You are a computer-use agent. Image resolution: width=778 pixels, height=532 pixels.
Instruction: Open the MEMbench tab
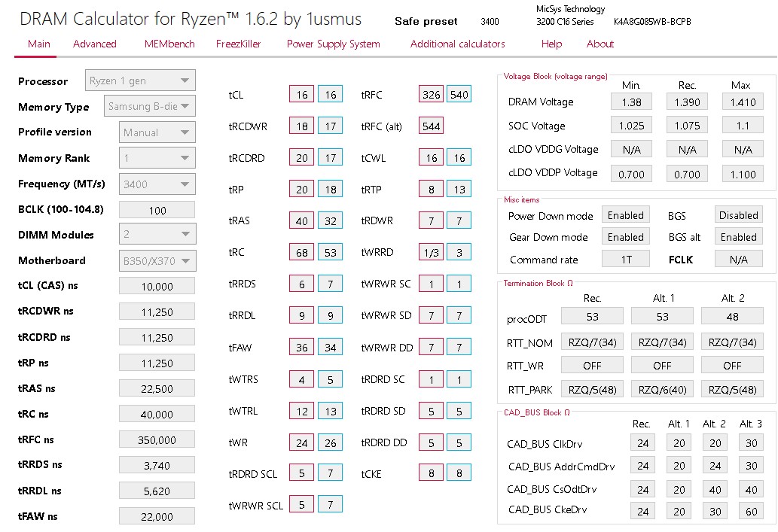pyautogui.click(x=169, y=44)
